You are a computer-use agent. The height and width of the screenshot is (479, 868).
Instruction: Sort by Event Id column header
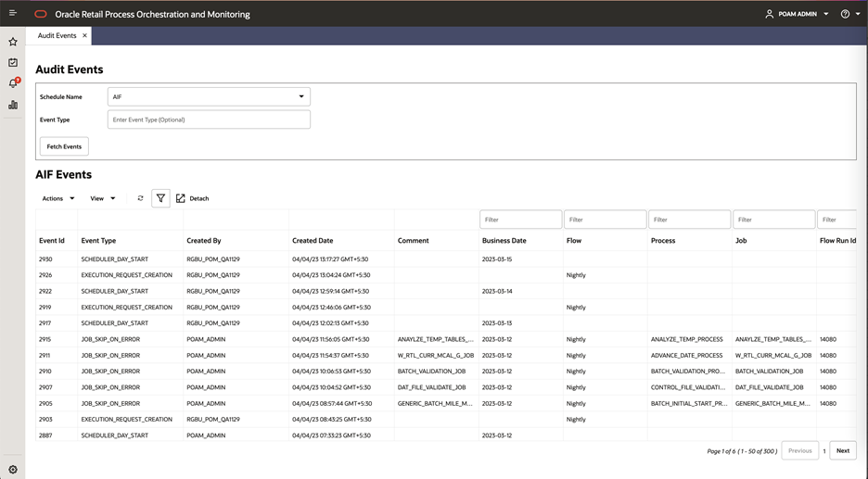coord(52,241)
